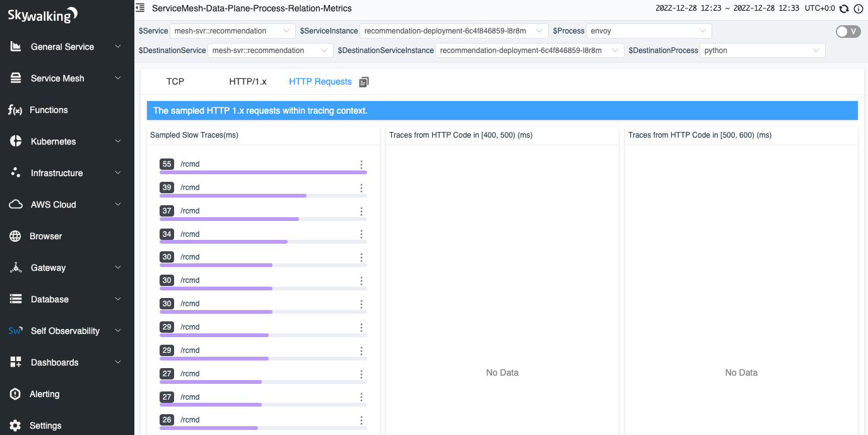
Task: Select the Functions sidebar icon
Action: 15,110
